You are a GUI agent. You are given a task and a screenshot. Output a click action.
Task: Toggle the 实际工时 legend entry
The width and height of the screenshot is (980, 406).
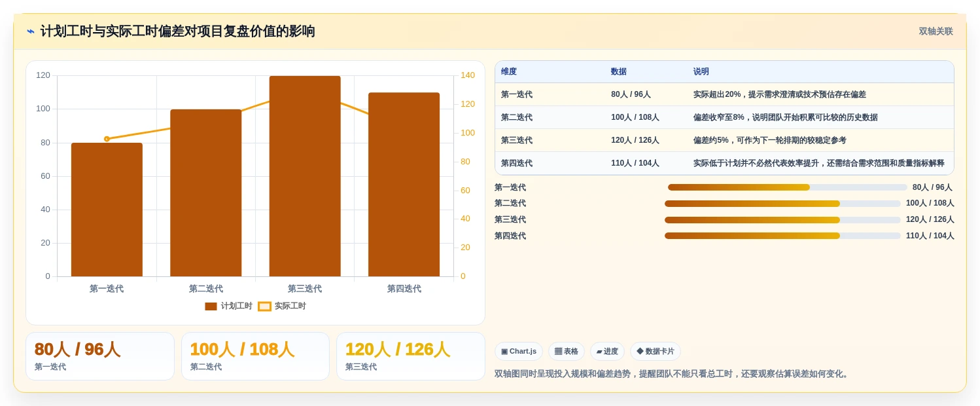(282, 306)
